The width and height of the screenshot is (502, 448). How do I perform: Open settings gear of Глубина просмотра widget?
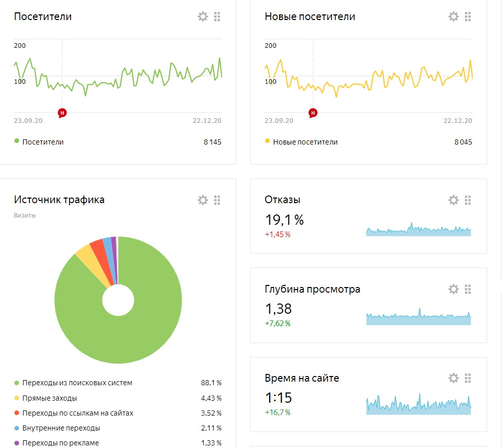pos(453,289)
